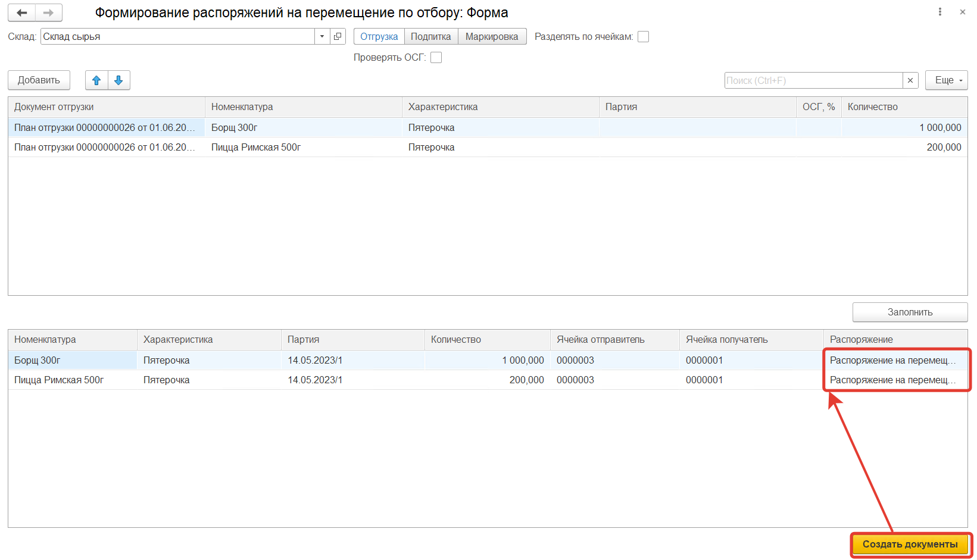Clear the search field with X
Viewport: 977px width, 560px height.
[x=910, y=80]
